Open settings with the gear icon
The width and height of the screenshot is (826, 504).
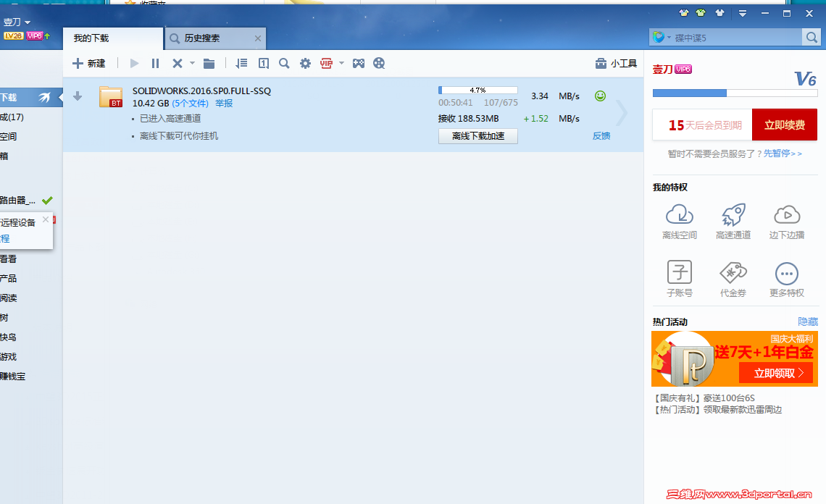[x=305, y=64]
